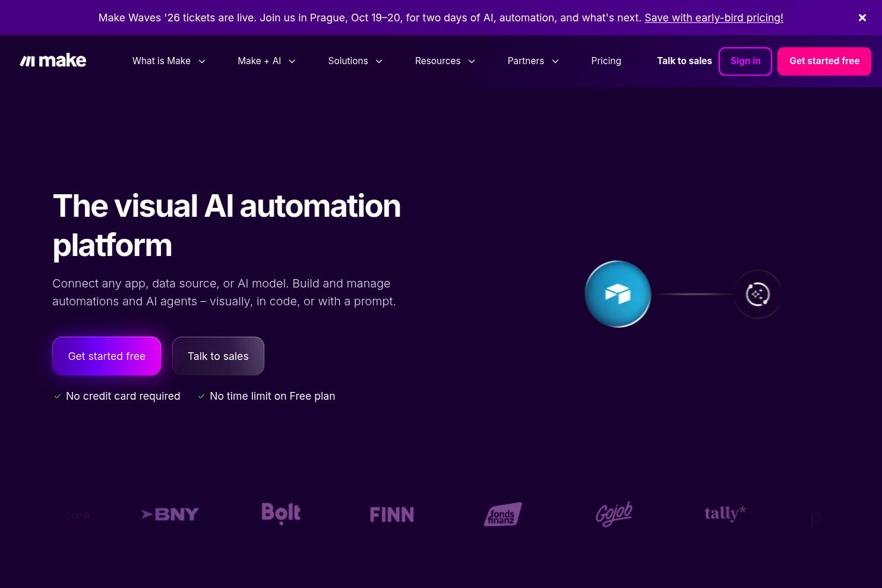
Task: Click the Make logo in the header
Action: tap(53, 61)
